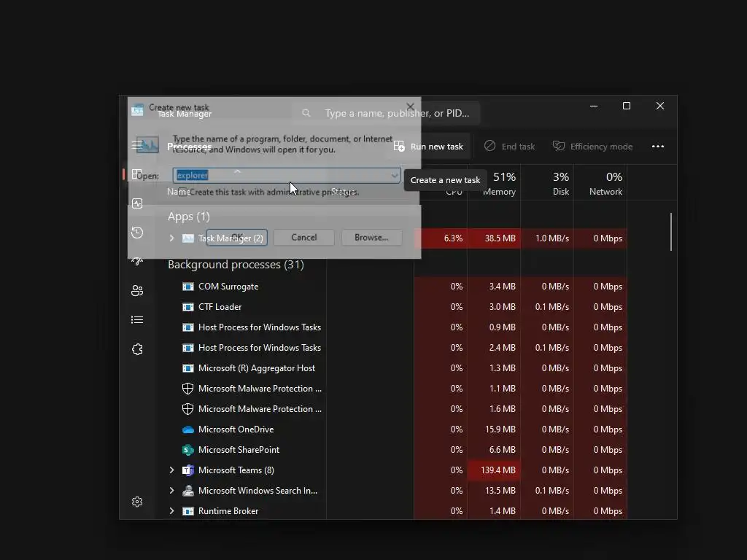The width and height of the screenshot is (747, 560).
Task: Click the Microsoft OneDrive cloud icon
Action: (188, 429)
